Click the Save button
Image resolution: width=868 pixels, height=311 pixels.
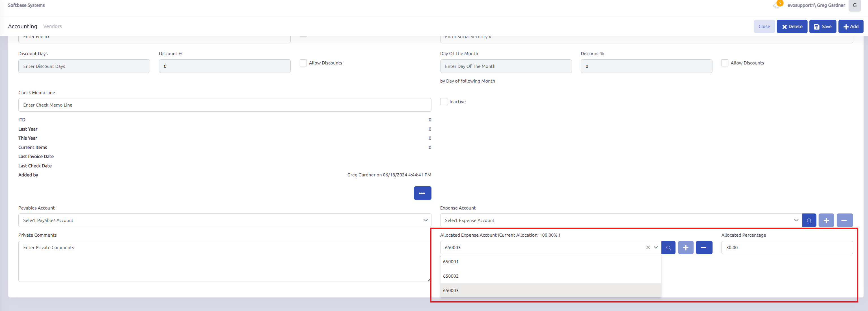tap(822, 27)
